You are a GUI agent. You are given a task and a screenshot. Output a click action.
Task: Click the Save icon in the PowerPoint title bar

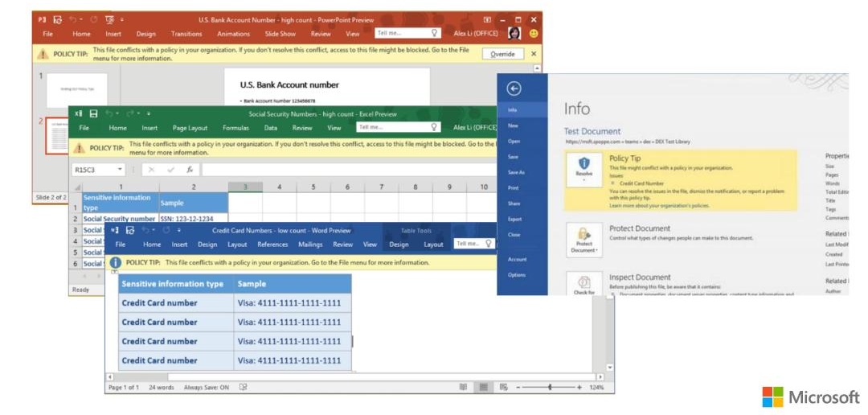pos(58,20)
